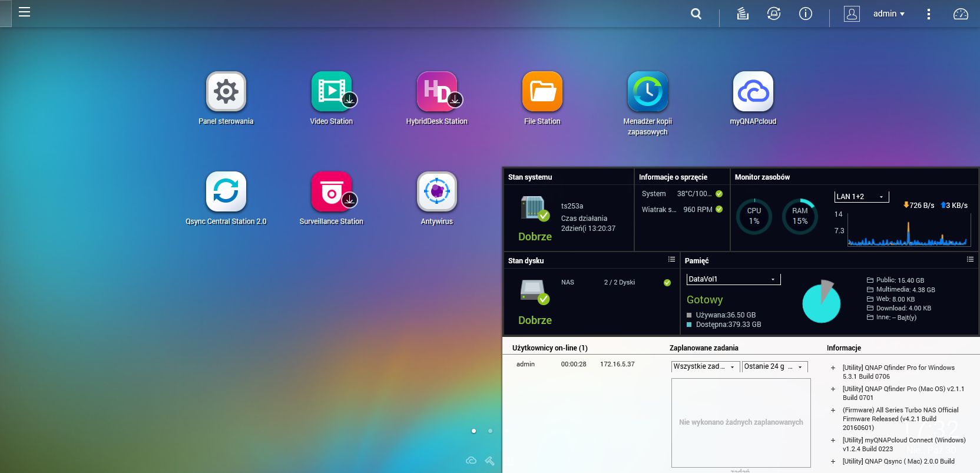Viewport: 980px width, 473px height.
Task: Click the CPU 1% usage gauge
Action: coord(754,216)
